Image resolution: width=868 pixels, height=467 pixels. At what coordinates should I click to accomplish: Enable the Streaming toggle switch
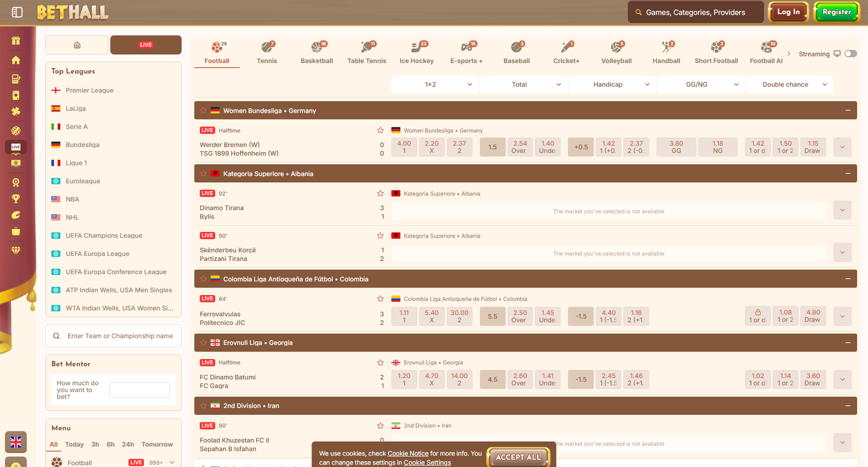tap(851, 54)
